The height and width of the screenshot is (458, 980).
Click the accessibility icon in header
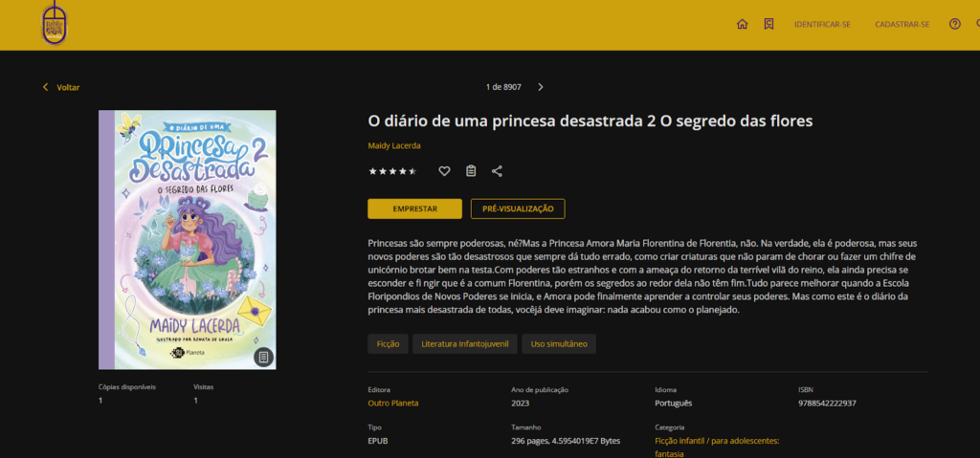[976, 24]
